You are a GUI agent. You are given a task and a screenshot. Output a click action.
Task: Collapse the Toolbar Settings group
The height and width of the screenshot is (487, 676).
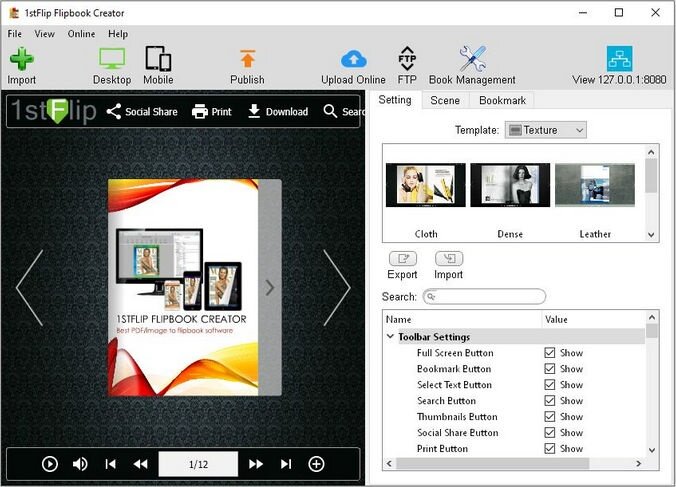tap(391, 336)
